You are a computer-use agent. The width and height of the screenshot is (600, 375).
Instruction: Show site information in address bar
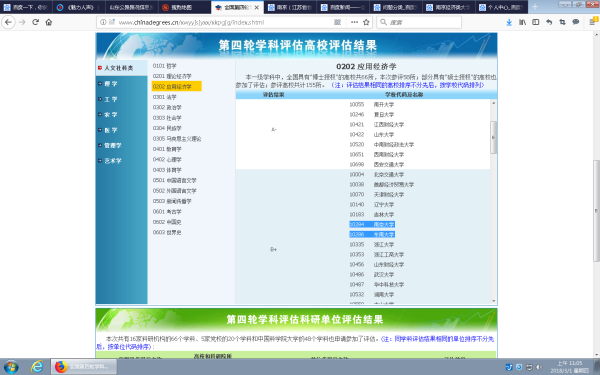tap(103, 22)
